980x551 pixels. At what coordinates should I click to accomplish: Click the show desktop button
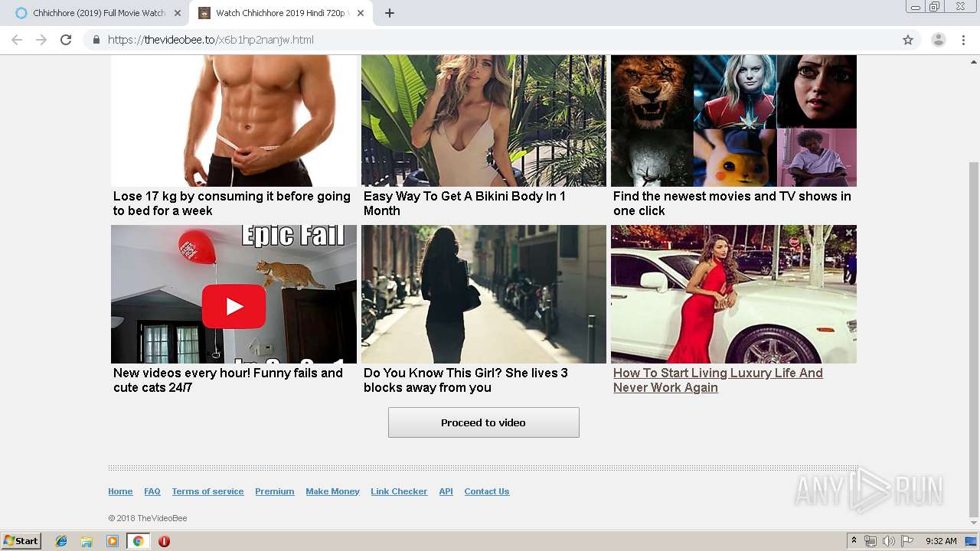(x=972, y=541)
